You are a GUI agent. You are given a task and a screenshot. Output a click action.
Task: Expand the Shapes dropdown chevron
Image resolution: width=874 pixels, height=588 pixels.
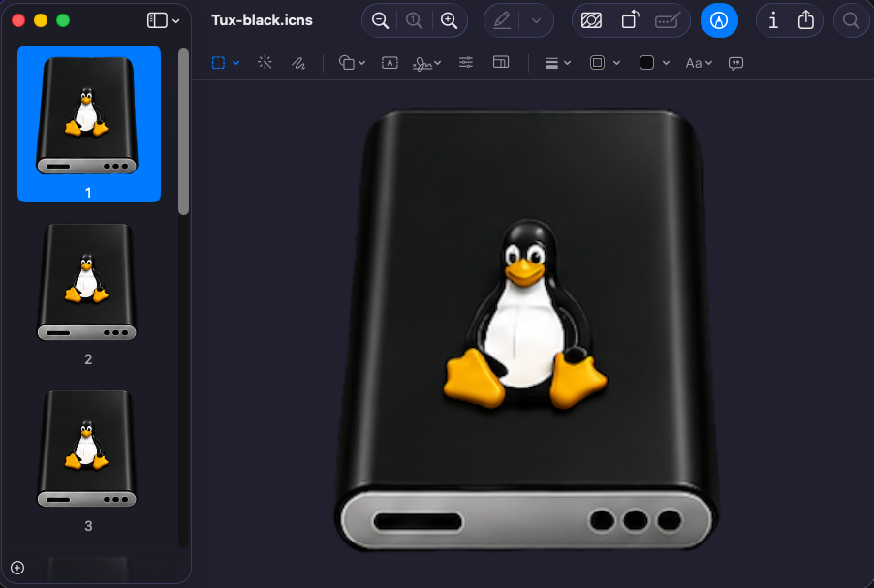[x=362, y=63]
